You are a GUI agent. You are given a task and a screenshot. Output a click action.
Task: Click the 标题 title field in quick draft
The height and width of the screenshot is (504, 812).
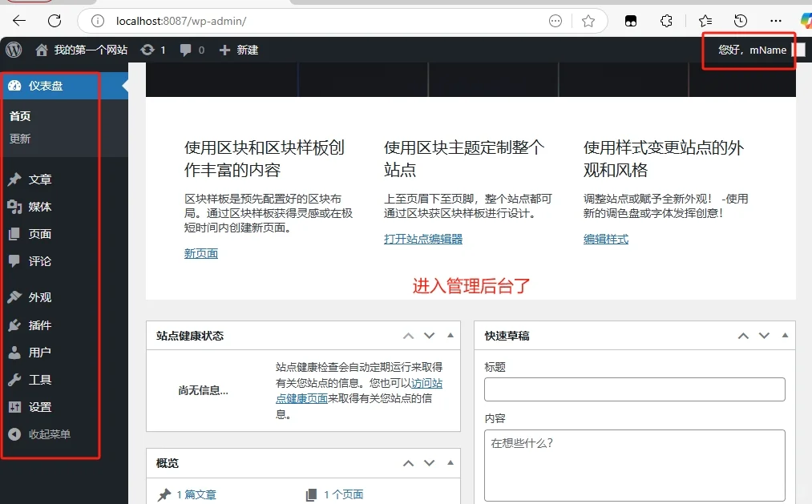(x=634, y=389)
